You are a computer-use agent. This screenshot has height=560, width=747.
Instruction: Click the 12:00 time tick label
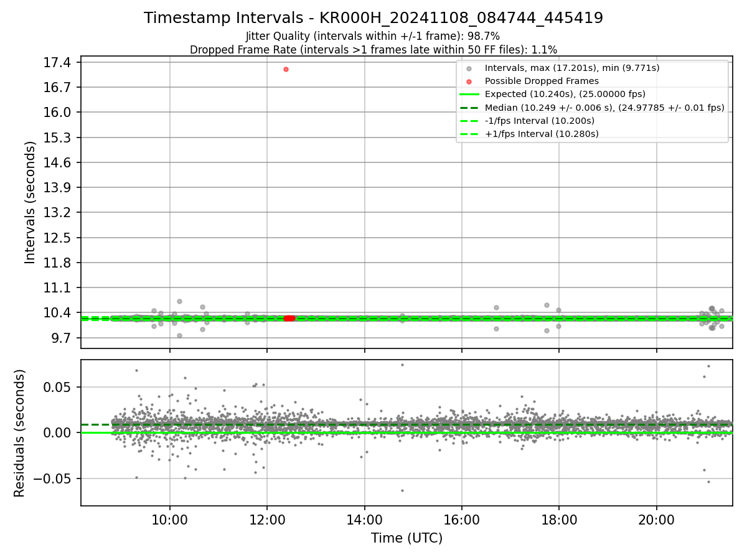pyautogui.click(x=267, y=519)
